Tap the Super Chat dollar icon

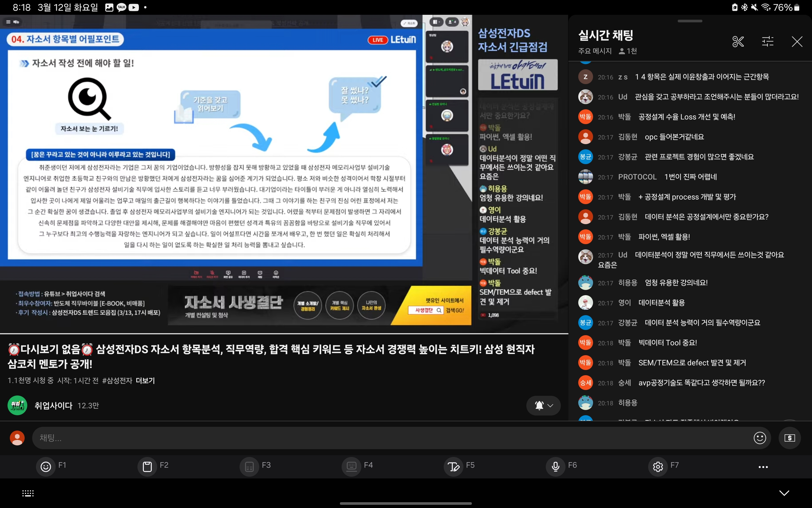pyautogui.click(x=789, y=438)
